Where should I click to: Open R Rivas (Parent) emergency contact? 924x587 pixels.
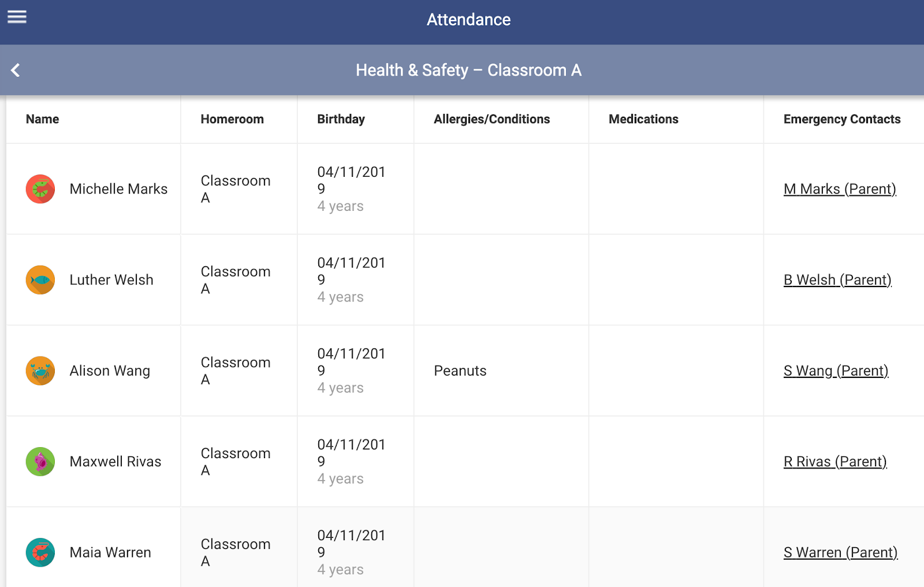coord(834,462)
